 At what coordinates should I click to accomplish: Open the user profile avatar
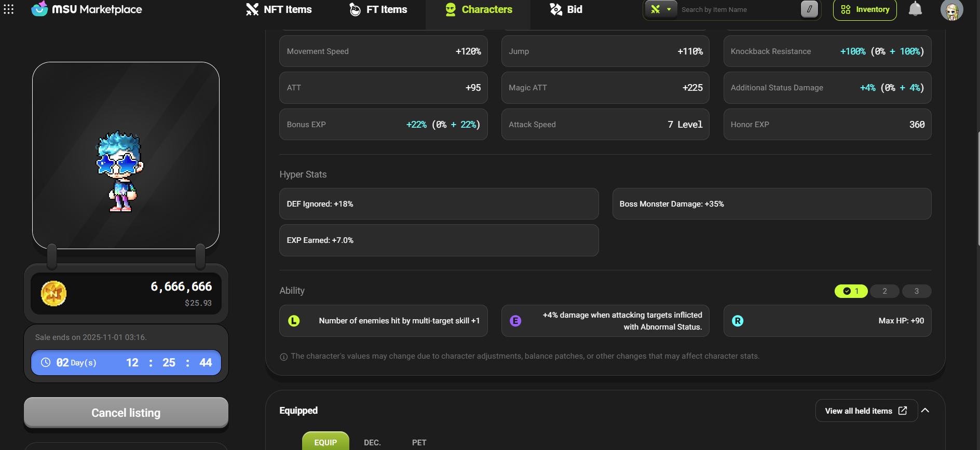pos(951,9)
